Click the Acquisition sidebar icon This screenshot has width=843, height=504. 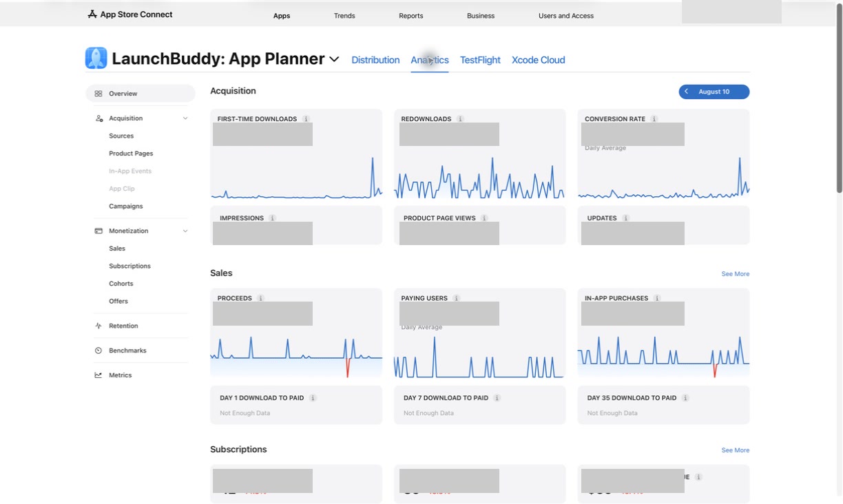(x=98, y=118)
